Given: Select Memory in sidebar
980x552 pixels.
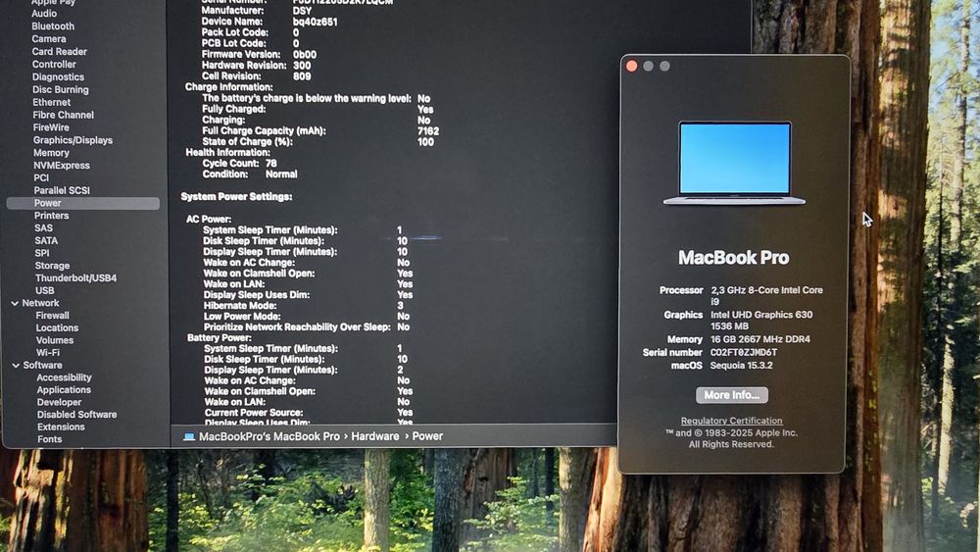Looking at the screenshot, I should tap(51, 153).
